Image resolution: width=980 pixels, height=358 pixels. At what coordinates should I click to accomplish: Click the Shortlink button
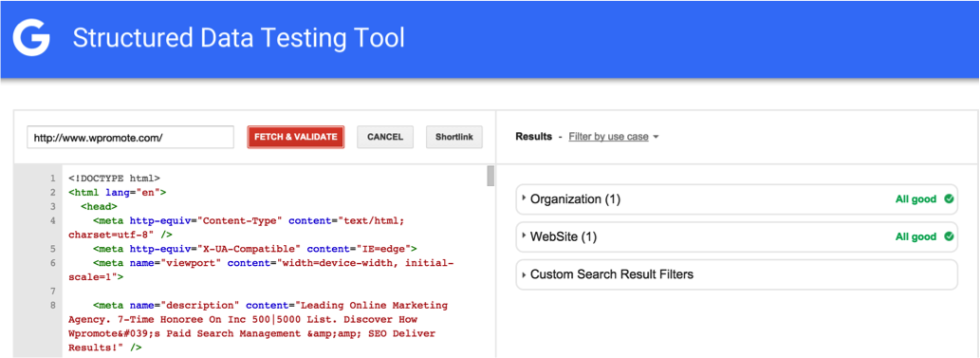(x=454, y=137)
